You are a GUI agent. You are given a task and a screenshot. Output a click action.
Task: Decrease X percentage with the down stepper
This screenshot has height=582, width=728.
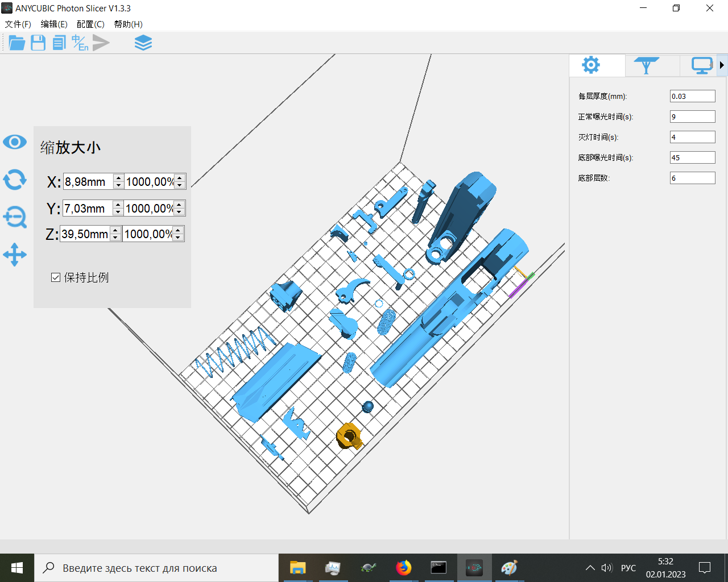point(180,186)
